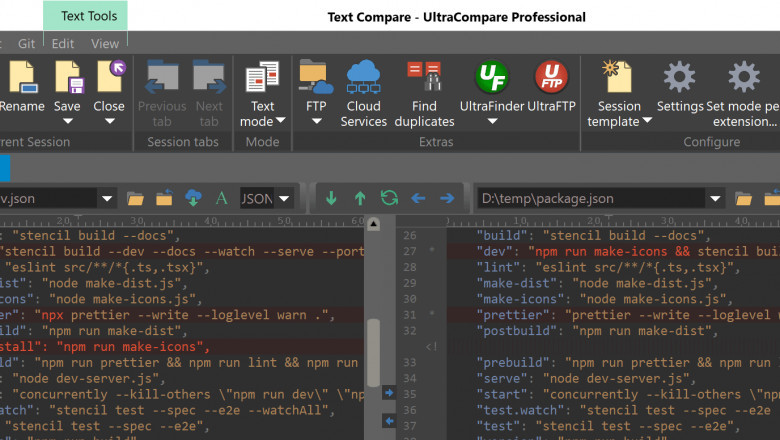The image size is (780, 440).
Task: Jump to next difference green down arrow
Action: (x=331, y=198)
